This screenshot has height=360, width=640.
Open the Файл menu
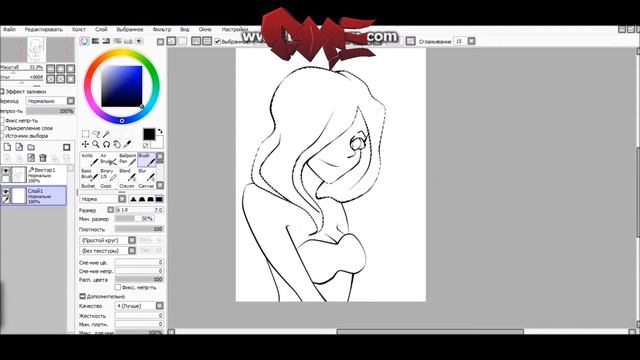tap(9, 29)
